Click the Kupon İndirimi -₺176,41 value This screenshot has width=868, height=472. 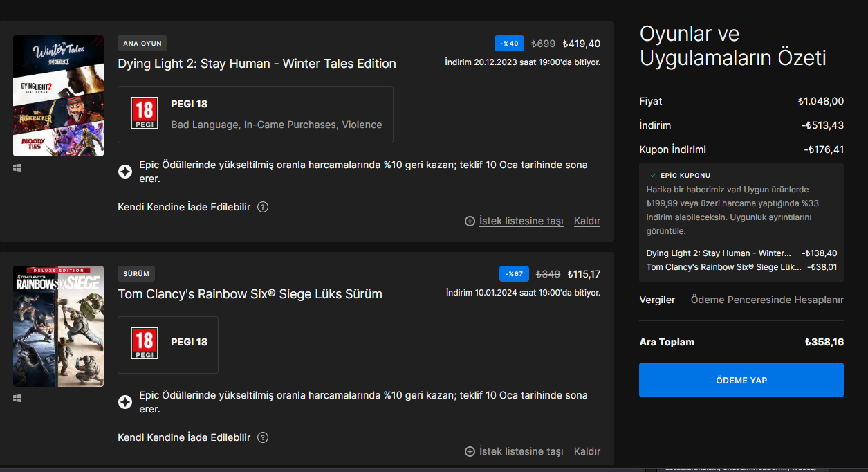(824, 149)
